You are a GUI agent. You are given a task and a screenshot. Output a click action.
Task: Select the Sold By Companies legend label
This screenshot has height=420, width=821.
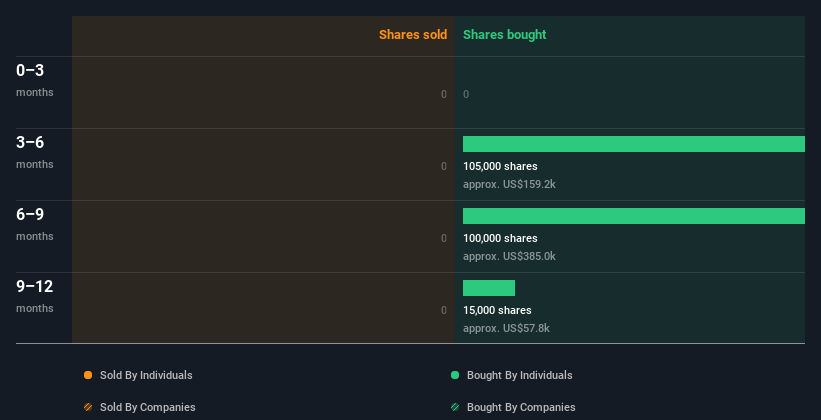pos(148,407)
